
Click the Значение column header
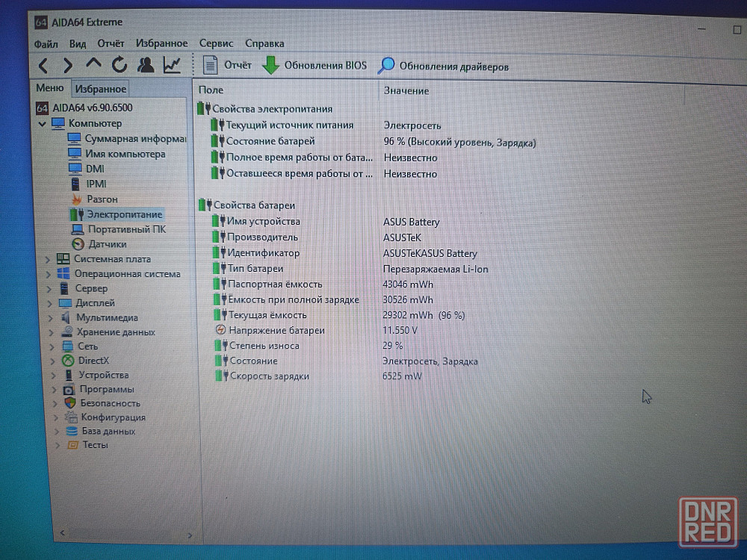406,90
